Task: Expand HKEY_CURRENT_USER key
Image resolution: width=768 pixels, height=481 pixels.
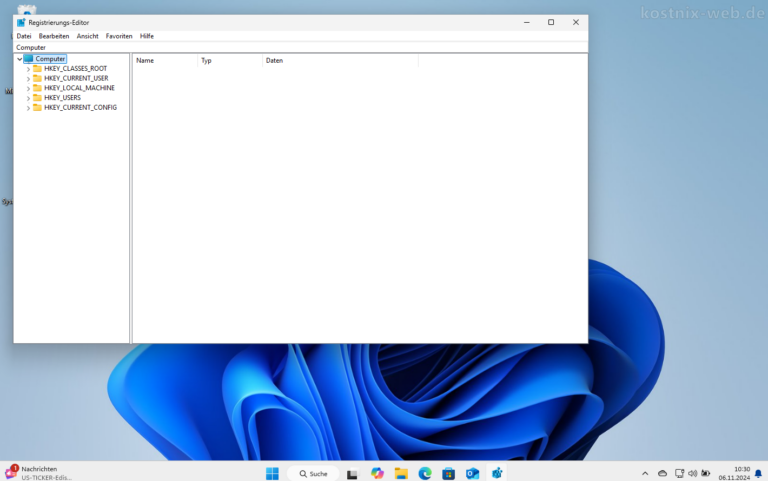Action: click(x=28, y=79)
